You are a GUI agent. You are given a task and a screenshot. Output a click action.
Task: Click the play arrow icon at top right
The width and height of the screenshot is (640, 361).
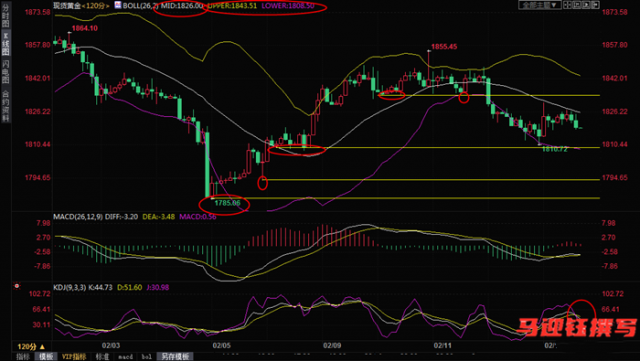click(586, 5)
